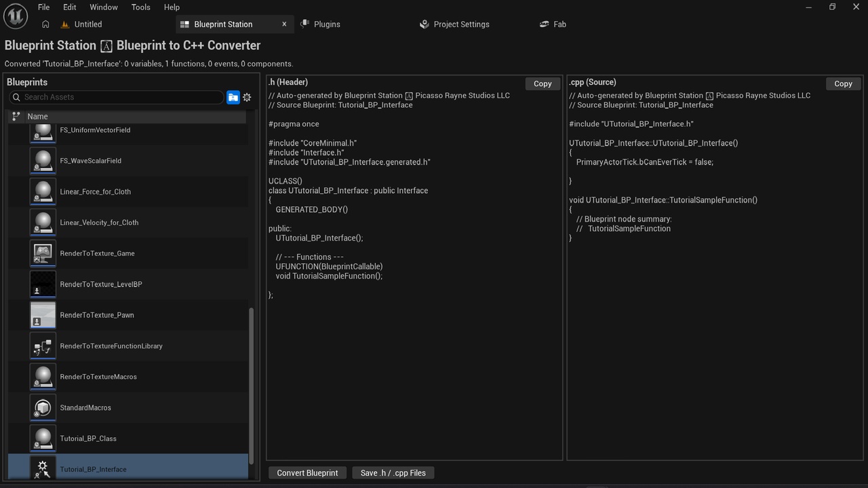Copy the .cpp source code

pos(843,84)
